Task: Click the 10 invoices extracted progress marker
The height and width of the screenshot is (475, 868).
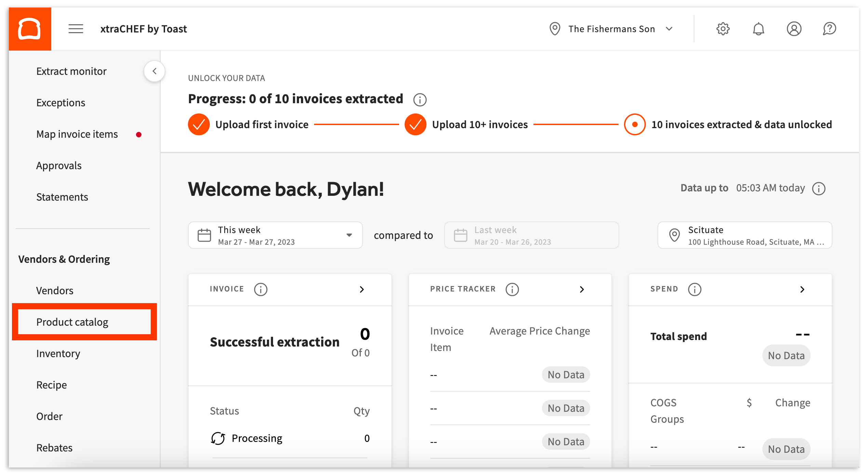Action: coord(634,124)
